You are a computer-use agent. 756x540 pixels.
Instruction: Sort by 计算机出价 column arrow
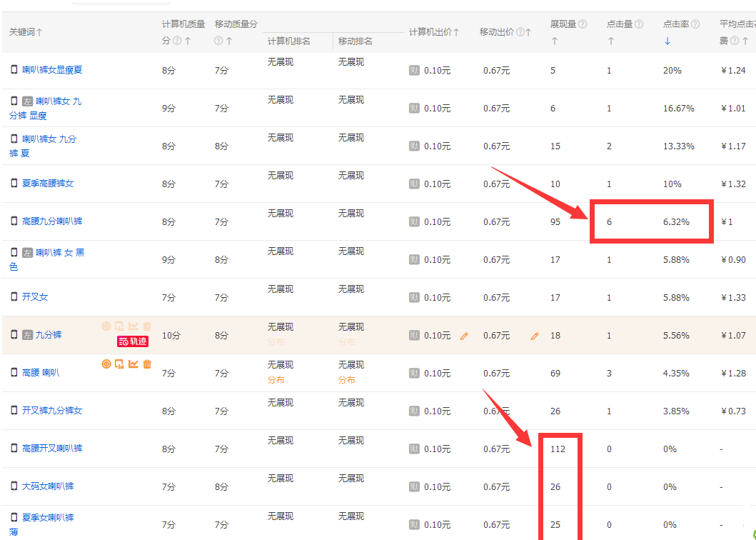456,32
